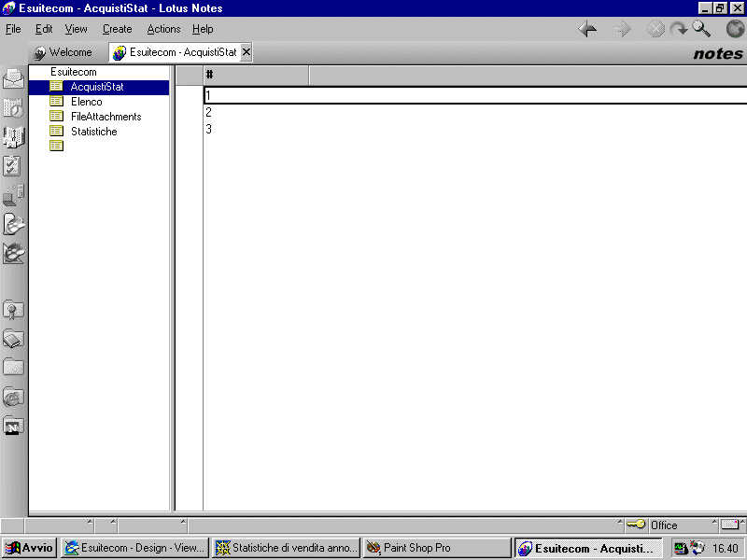Select the Elenco view
Screen dimensions: 747x560
86,102
